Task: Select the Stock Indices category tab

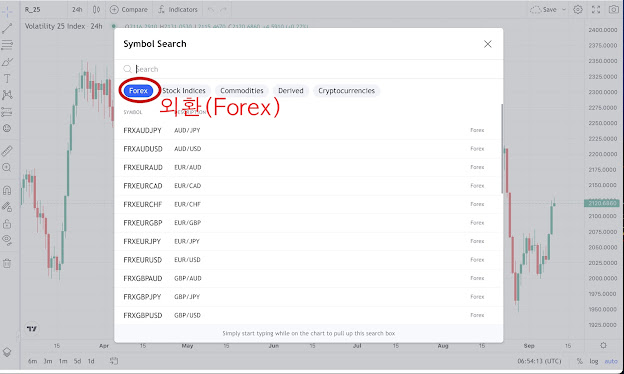Action: [184, 91]
